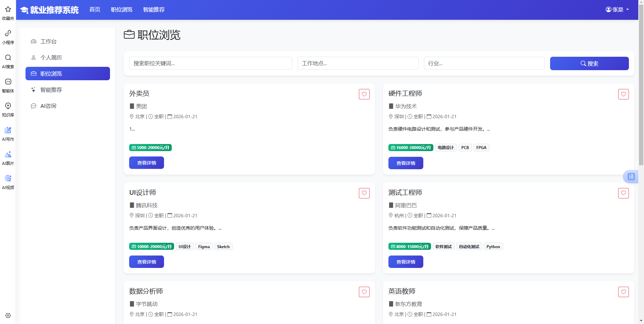Open the 智能体 agent icon

pyautogui.click(x=8, y=82)
